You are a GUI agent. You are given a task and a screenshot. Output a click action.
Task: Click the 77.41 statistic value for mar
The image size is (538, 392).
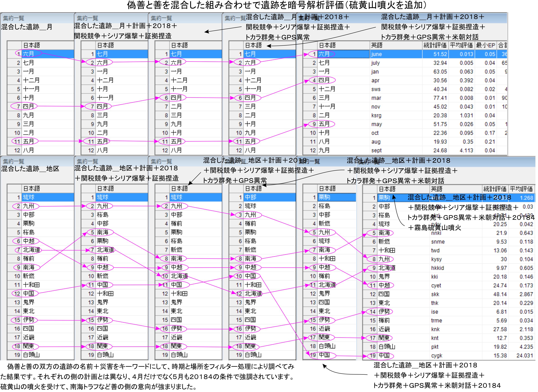[440, 98]
